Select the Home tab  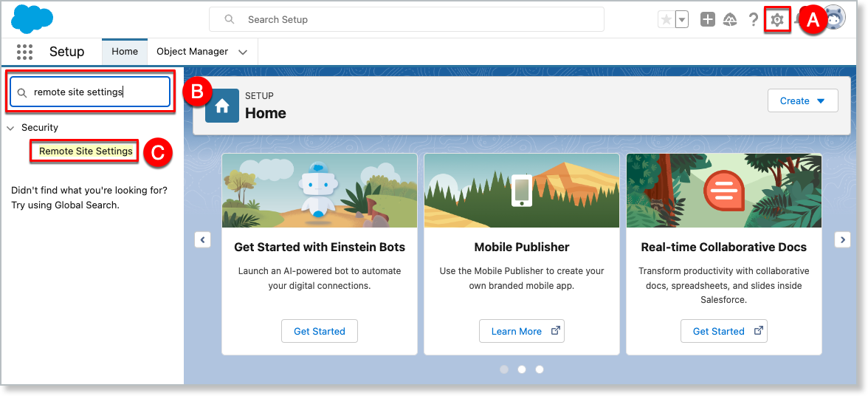coord(125,52)
